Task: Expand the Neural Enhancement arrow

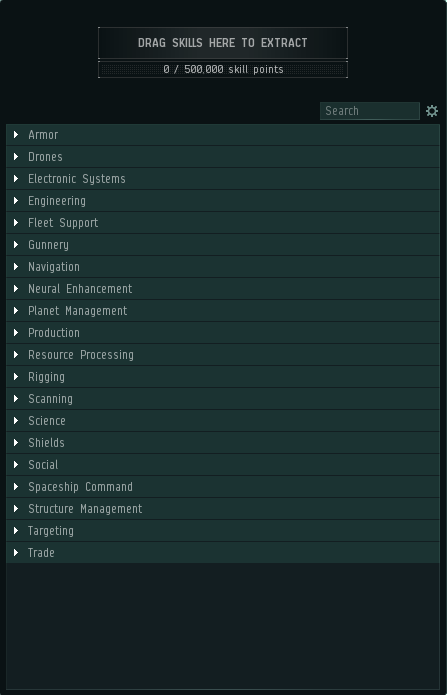Action: pyautogui.click(x=16, y=289)
